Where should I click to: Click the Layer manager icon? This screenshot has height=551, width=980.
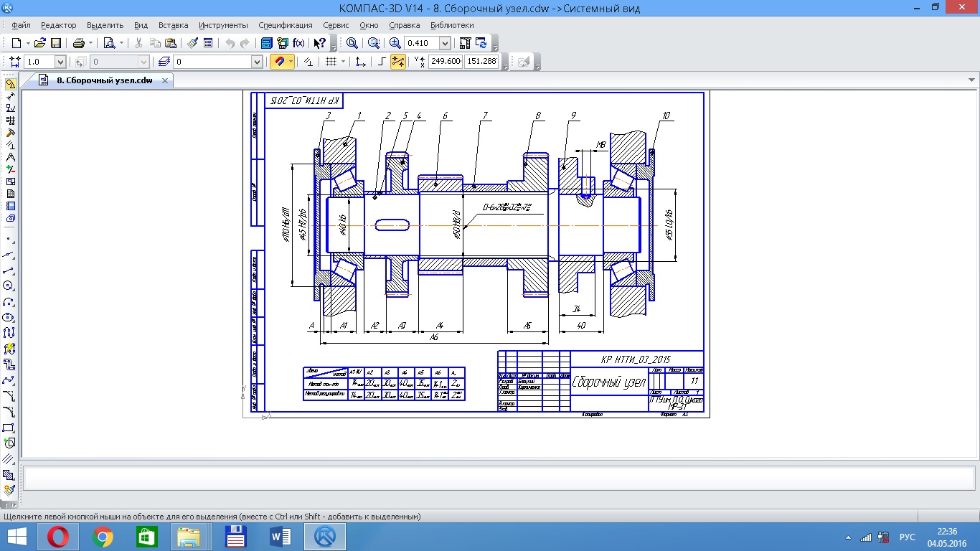(x=164, y=62)
